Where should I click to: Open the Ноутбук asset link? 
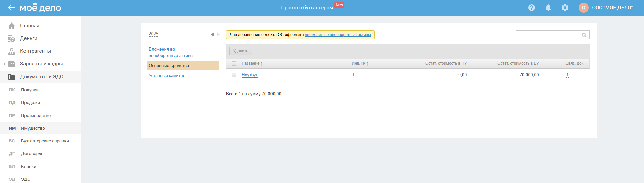tap(250, 75)
